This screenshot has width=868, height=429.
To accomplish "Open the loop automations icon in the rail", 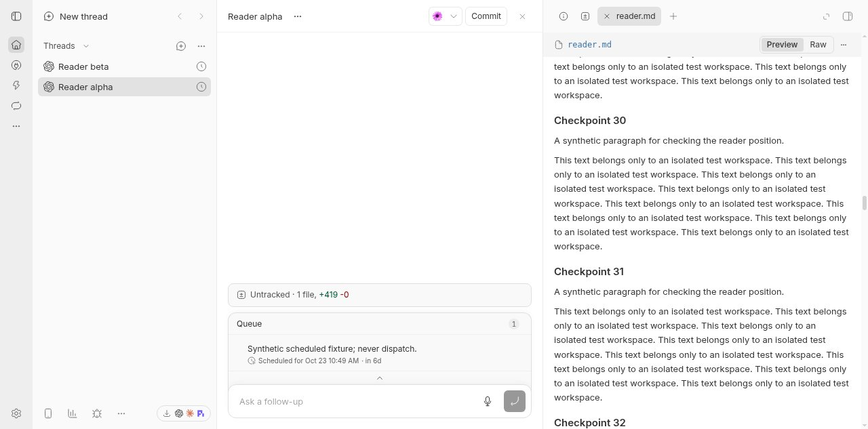I will 16,106.
